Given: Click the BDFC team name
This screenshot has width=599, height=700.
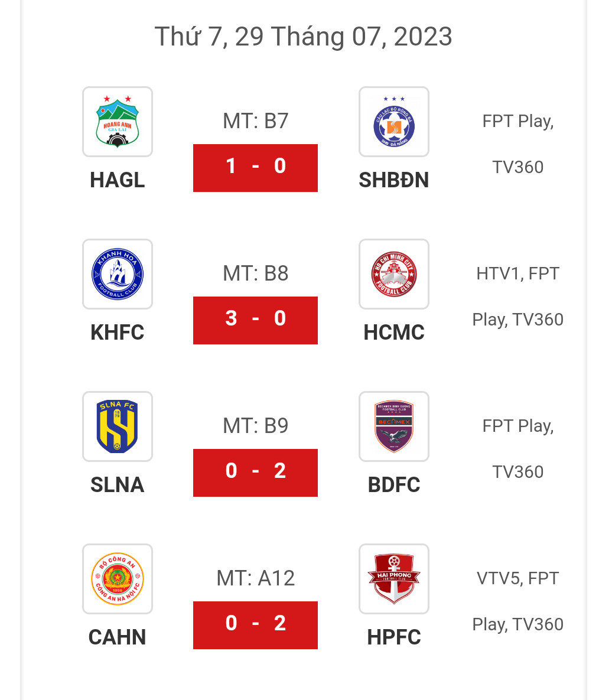Looking at the screenshot, I should point(393,485).
